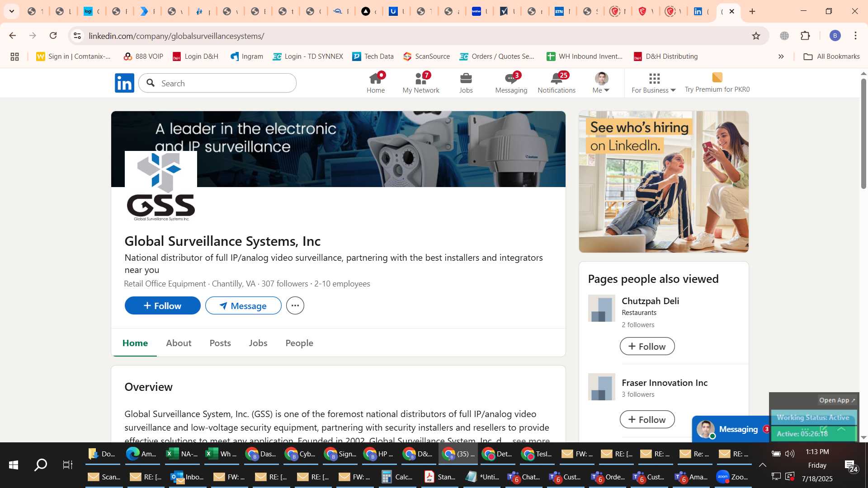Open the apps grid bookmark icon
The image size is (868, 488).
[14, 56]
